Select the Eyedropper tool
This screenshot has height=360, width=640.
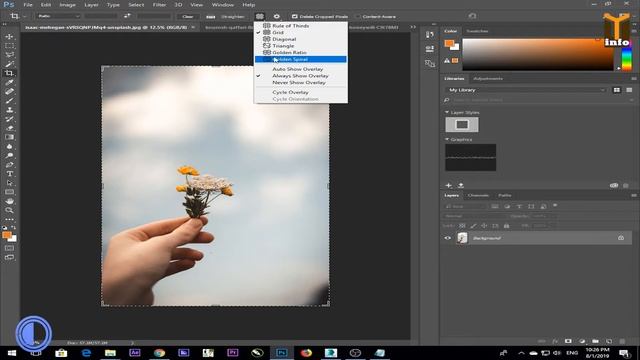coord(9,82)
